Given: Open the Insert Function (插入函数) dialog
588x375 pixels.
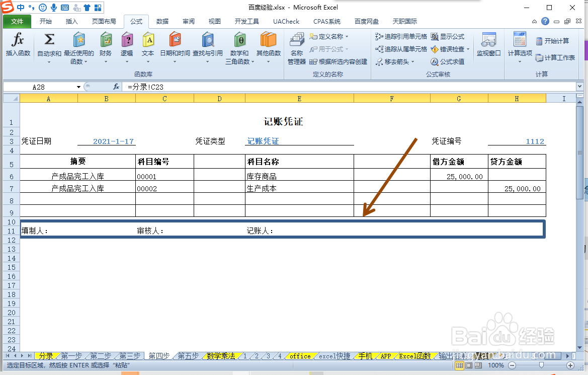Looking at the screenshot, I should (18, 44).
